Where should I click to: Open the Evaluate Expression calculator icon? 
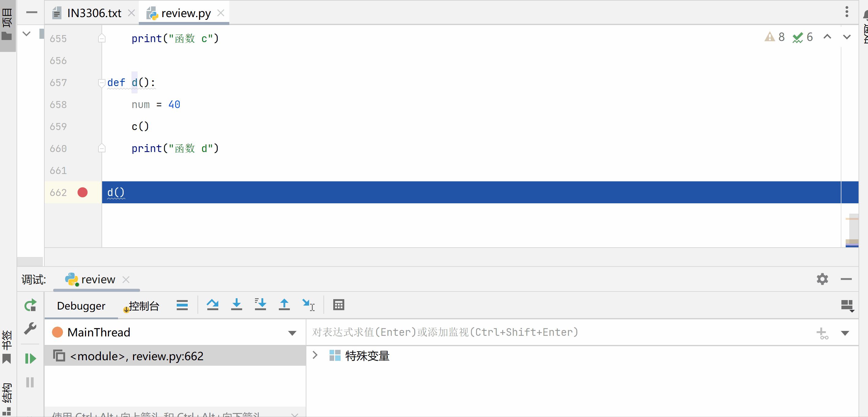pyautogui.click(x=338, y=305)
